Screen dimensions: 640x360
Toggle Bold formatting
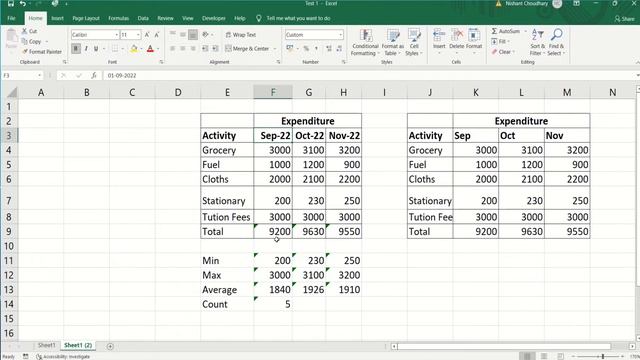click(x=76, y=49)
